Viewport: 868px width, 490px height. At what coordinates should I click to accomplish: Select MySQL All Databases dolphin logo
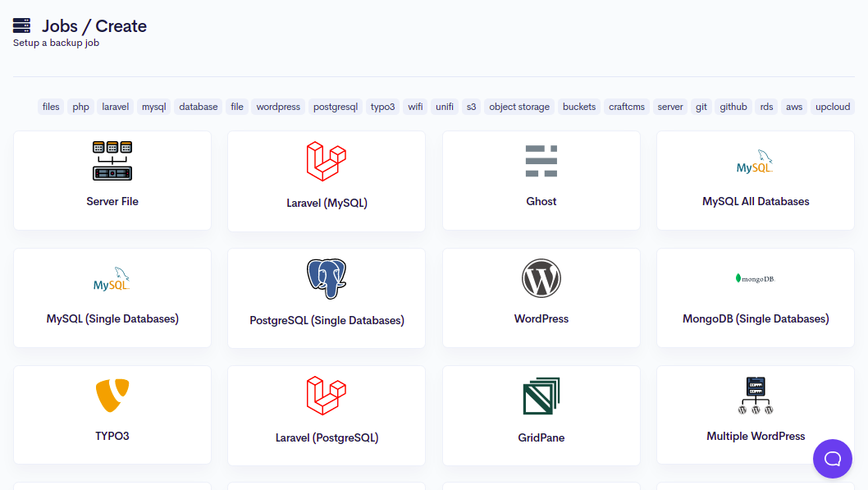click(755, 161)
